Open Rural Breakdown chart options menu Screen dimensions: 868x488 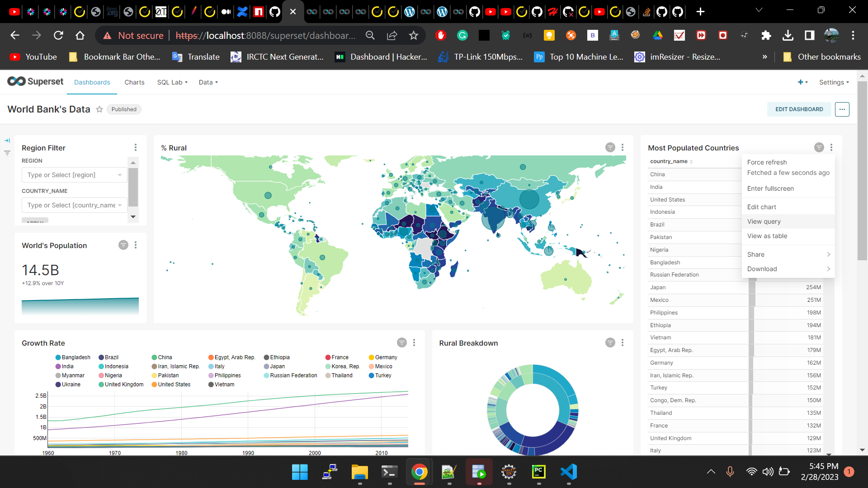point(622,343)
